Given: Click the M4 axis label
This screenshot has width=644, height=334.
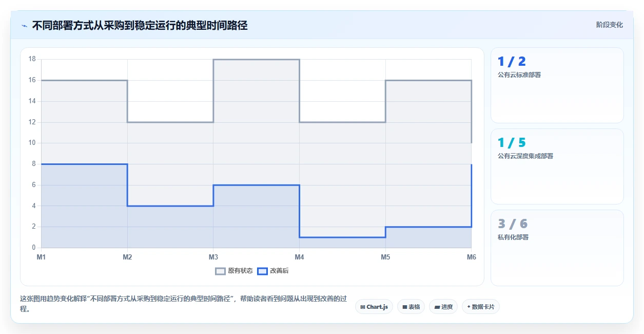Looking at the screenshot, I should tap(299, 257).
